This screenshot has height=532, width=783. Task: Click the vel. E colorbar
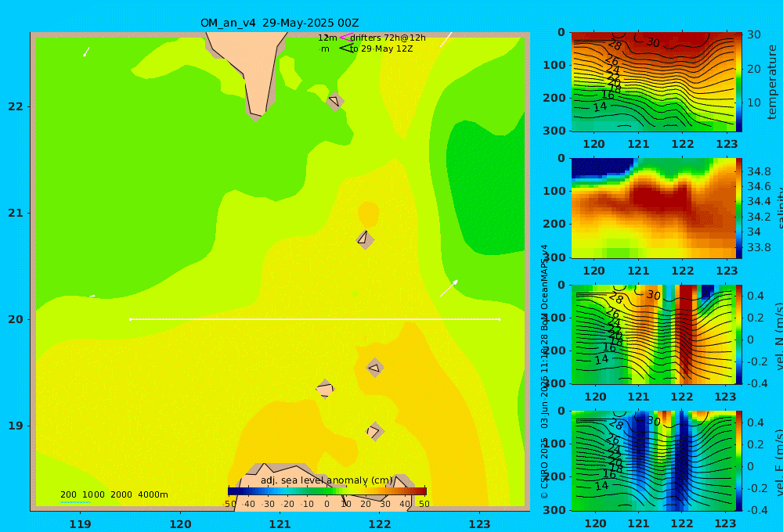click(x=739, y=461)
